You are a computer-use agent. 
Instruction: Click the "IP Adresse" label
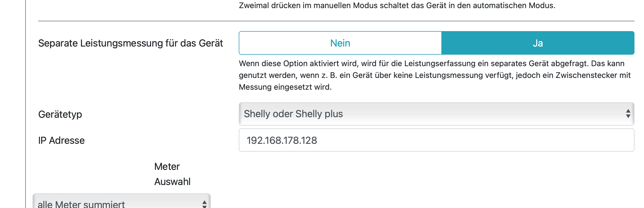[61, 140]
